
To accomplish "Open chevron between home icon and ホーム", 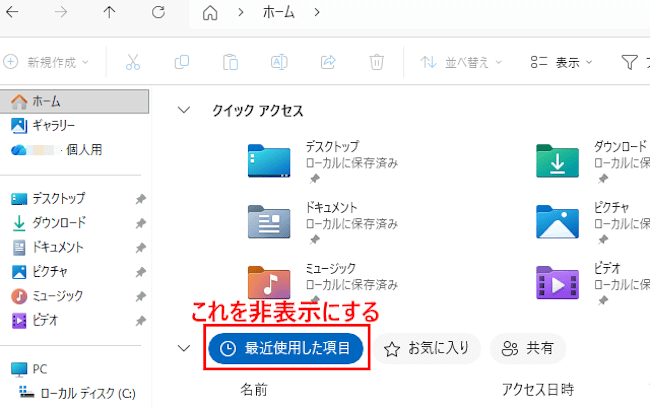I will coord(241,12).
